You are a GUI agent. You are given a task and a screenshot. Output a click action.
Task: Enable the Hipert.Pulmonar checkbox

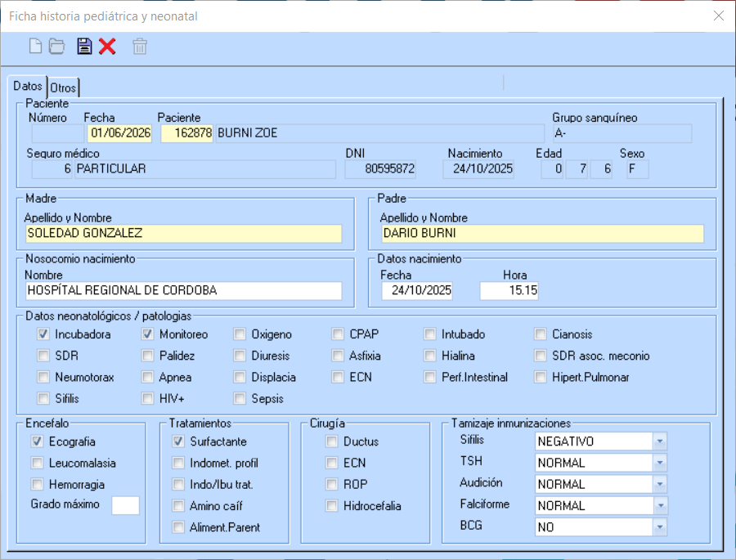pyautogui.click(x=541, y=377)
